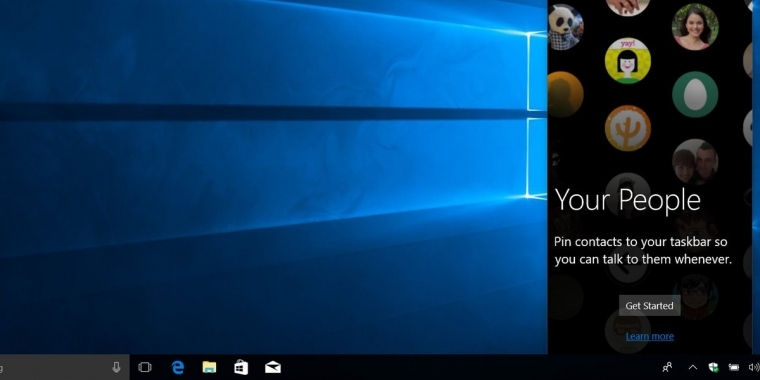Open the Mail app on taskbar
760x380 pixels.
pyautogui.click(x=273, y=367)
